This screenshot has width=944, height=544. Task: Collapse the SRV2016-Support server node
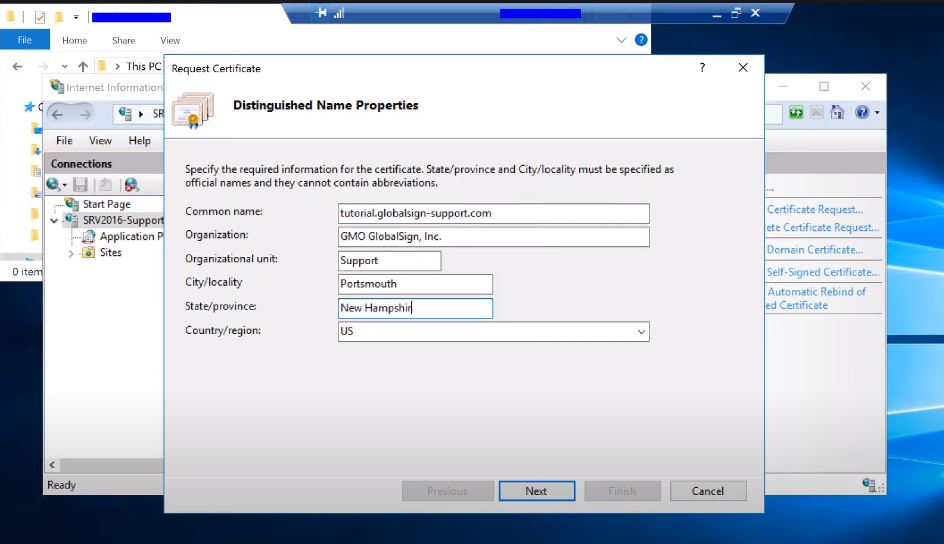click(x=54, y=221)
